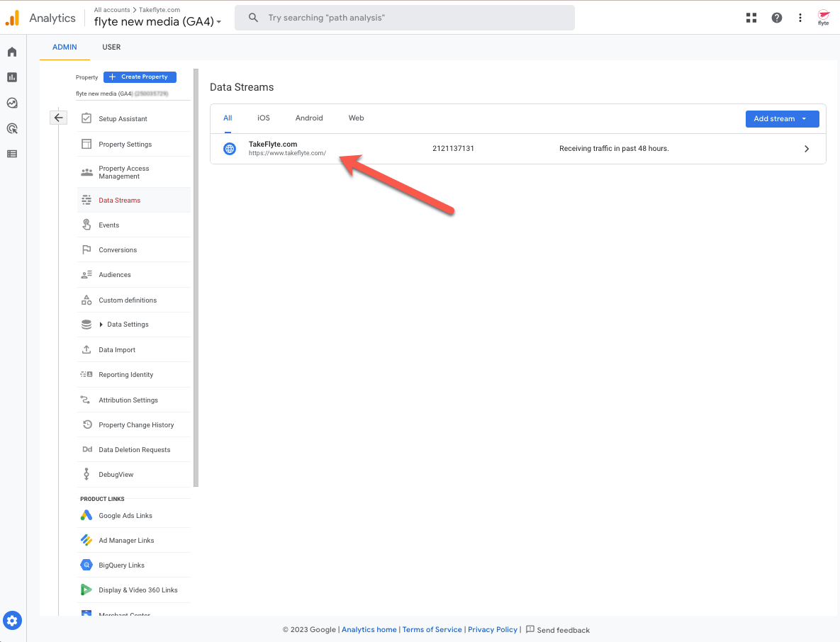
Task: Click the Property Settings icon
Action: point(86,144)
